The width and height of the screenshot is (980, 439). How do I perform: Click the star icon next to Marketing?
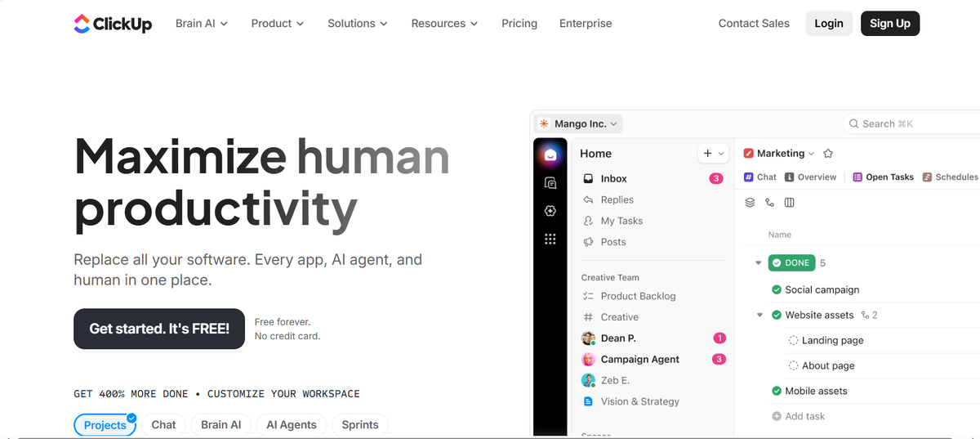(828, 153)
